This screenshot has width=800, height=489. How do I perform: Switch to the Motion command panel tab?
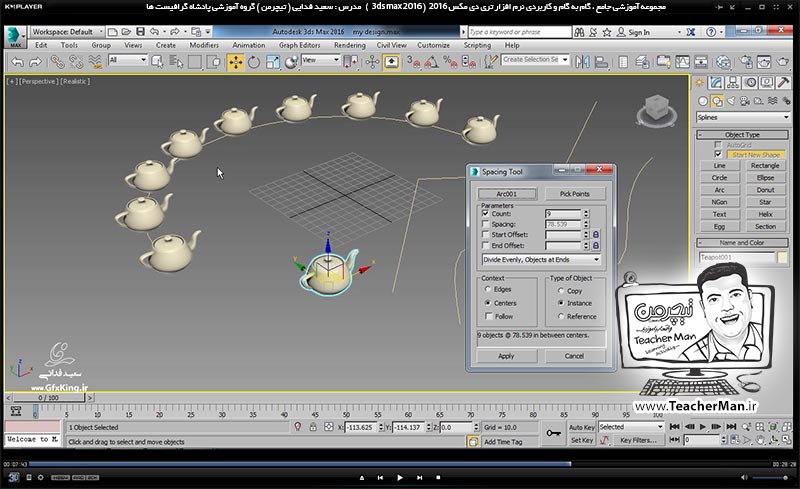coord(750,83)
